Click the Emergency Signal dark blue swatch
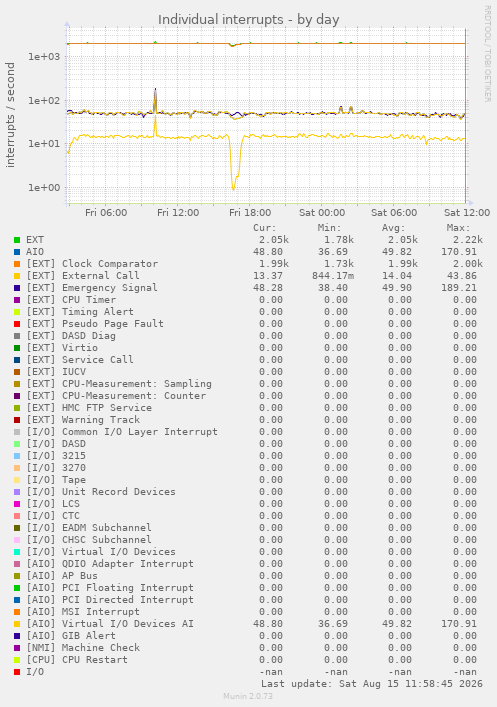Viewport: 497px width, 707px height. click(x=17, y=288)
